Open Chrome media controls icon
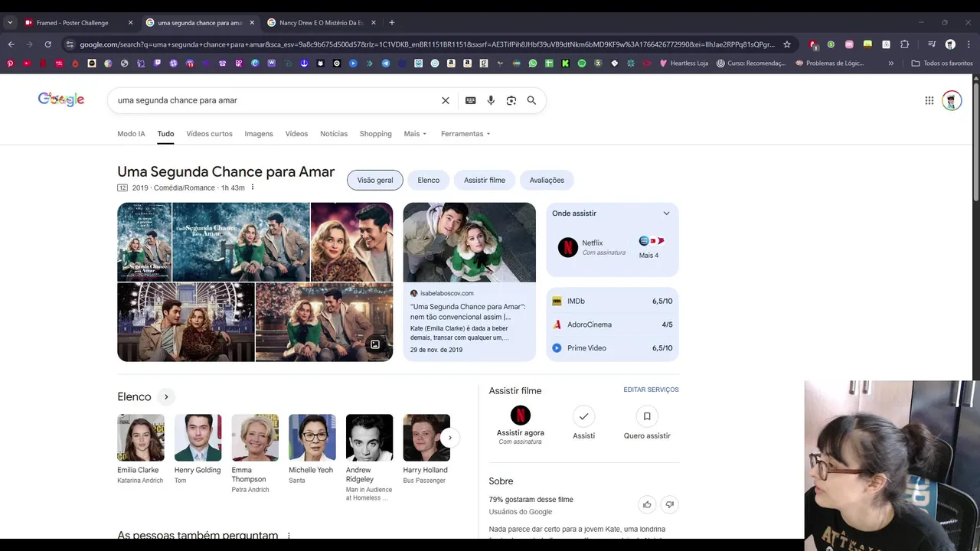 (x=932, y=44)
